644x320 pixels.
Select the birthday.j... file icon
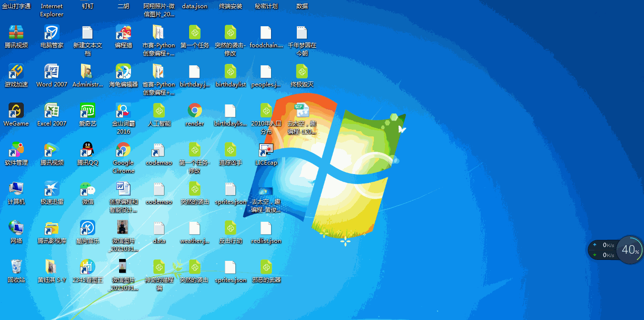(195, 72)
